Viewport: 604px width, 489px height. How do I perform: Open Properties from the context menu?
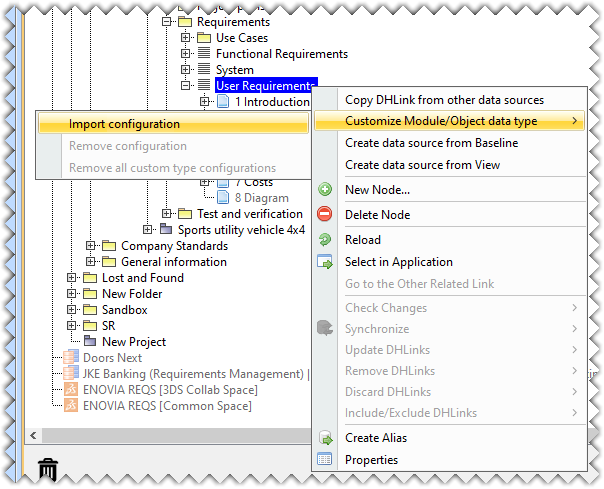pyautogui.click(x=450, y=460)
